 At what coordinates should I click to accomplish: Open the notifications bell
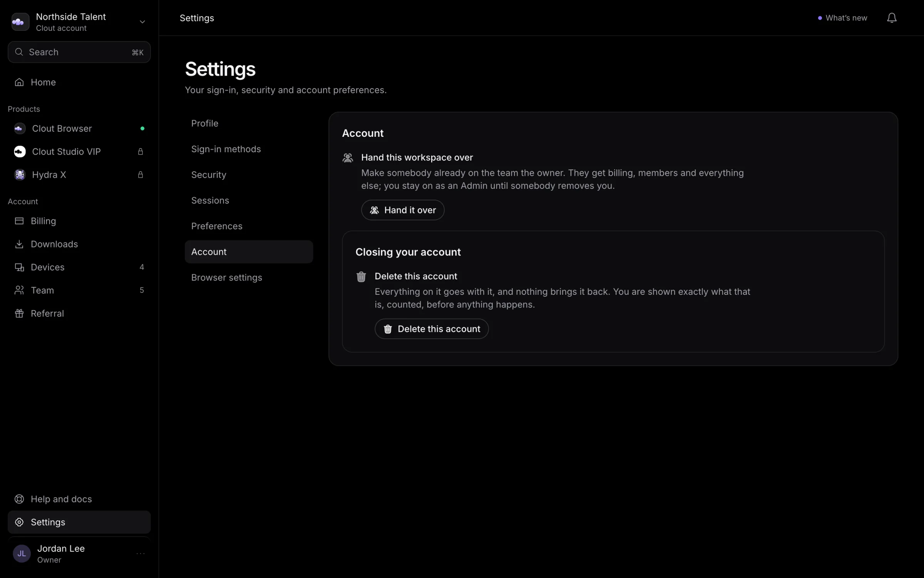tap(892, 18)
